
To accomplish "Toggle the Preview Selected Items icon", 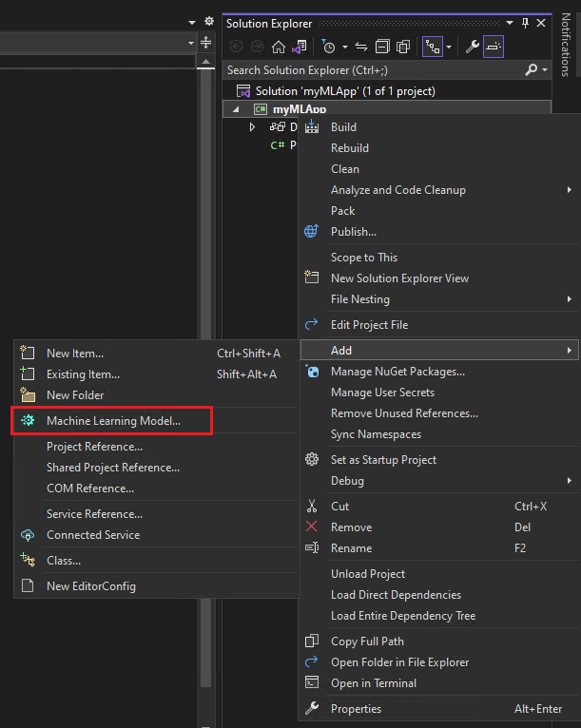I will click(x=494, y=47).
